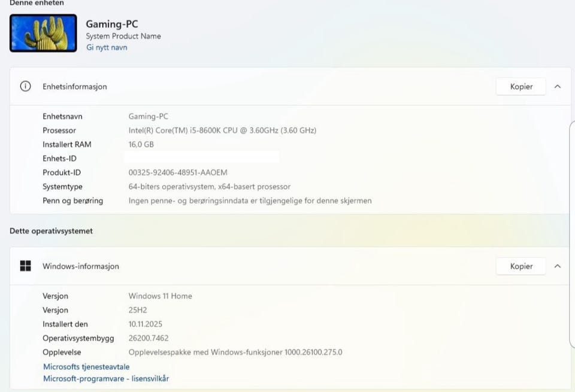The image size is (575, 392).
Task: Collapse the Enhetsinformasjon section chevron
Action: click(x=558, y=86)
